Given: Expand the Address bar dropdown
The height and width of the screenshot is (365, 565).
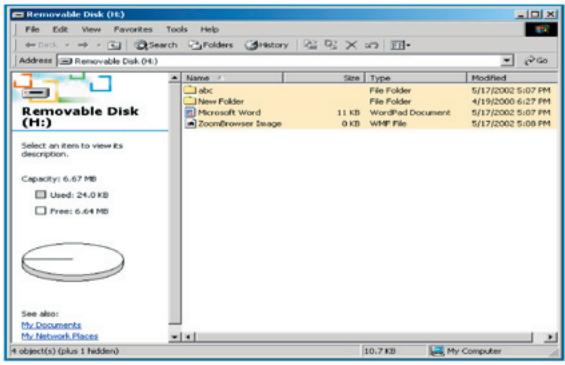Looking at the screenshot, I should (x=507, y=61).
